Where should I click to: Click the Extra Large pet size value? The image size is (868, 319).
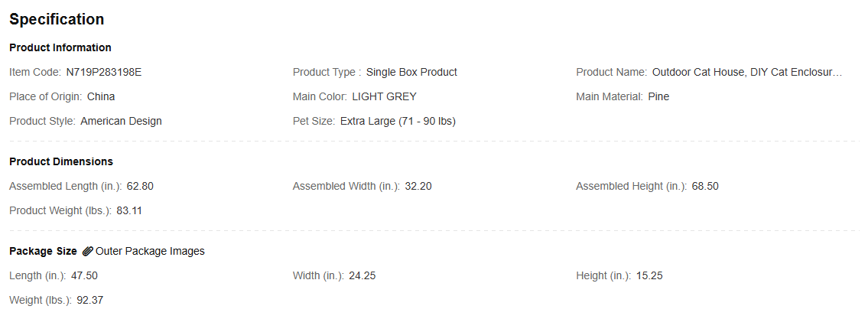coord(398,121)
